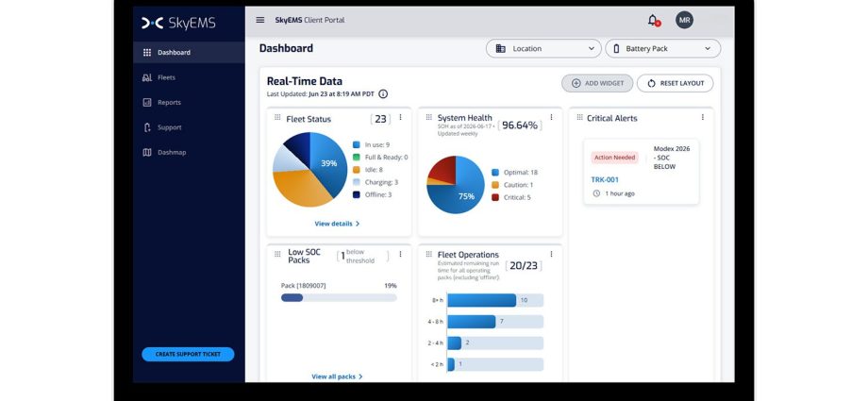Click the SkyEMS logo in sidebar
The width and height of the screenshot is (868, 401).
[178, 24]
